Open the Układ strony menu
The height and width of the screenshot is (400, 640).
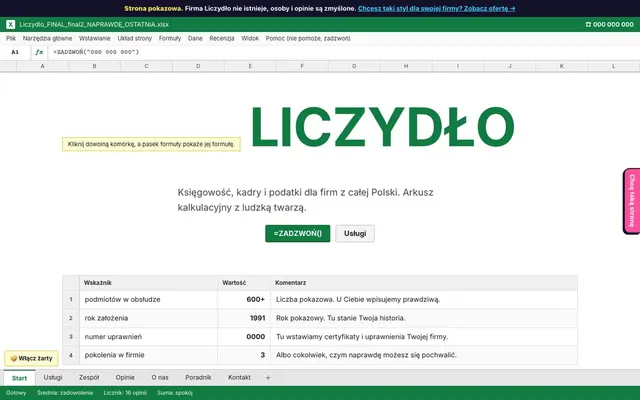pos(135,38)
